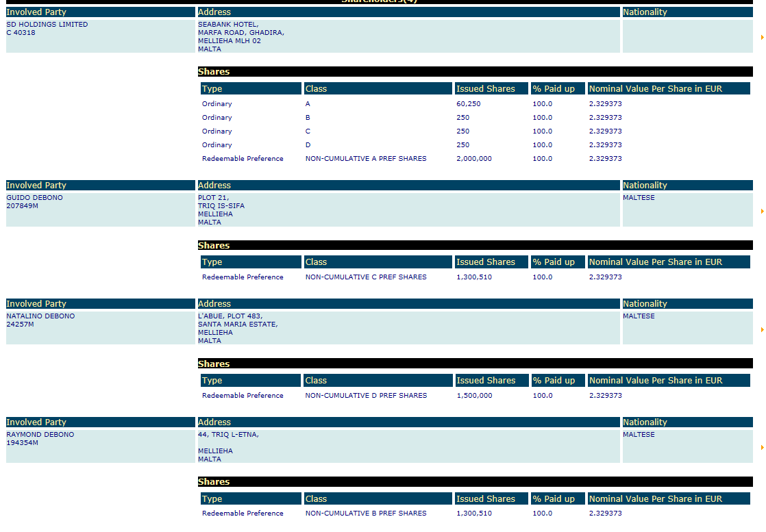Click the Redeemable Preference type in the A PREF row
The width and height of the screenshot is (766, 532).
(243, 159)
